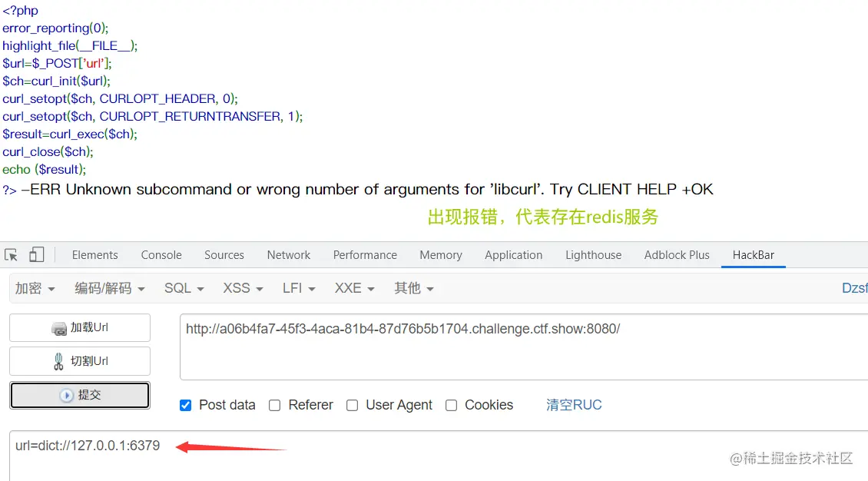Click the curl_close($ch) code line
The height and width of the screenshot is (481, 868).
[x=48, y=151]
